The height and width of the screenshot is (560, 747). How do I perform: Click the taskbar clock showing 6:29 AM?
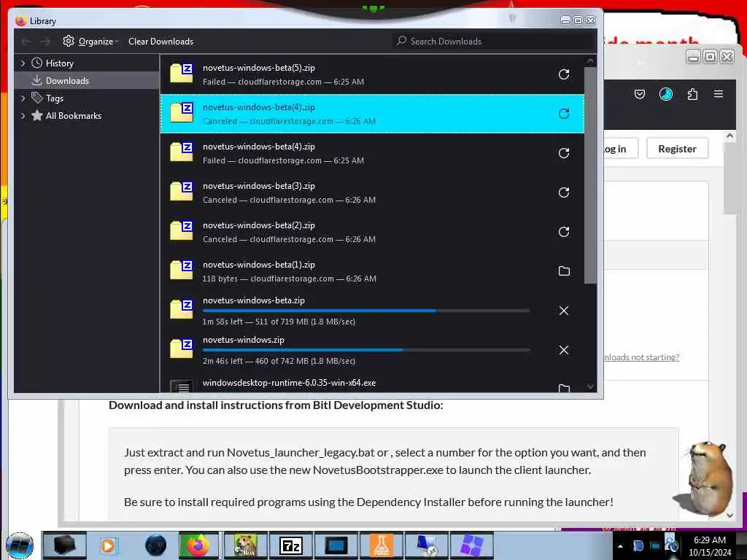click(709, 546)
